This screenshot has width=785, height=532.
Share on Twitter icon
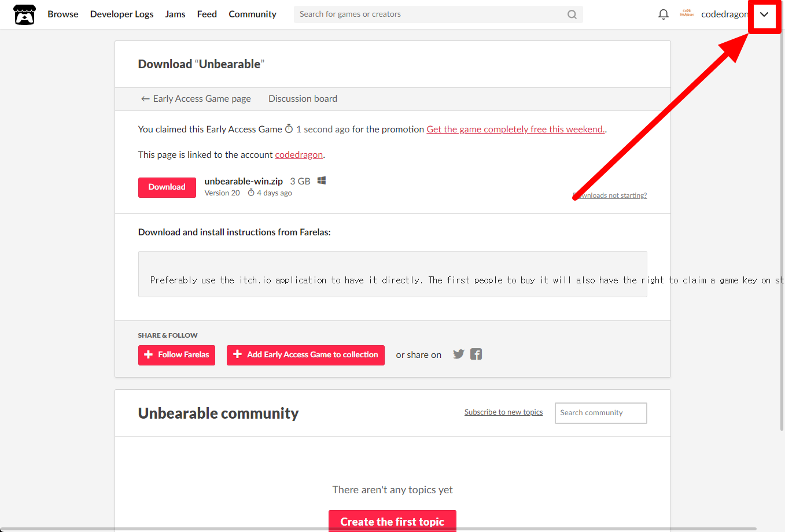coord(459,354)
